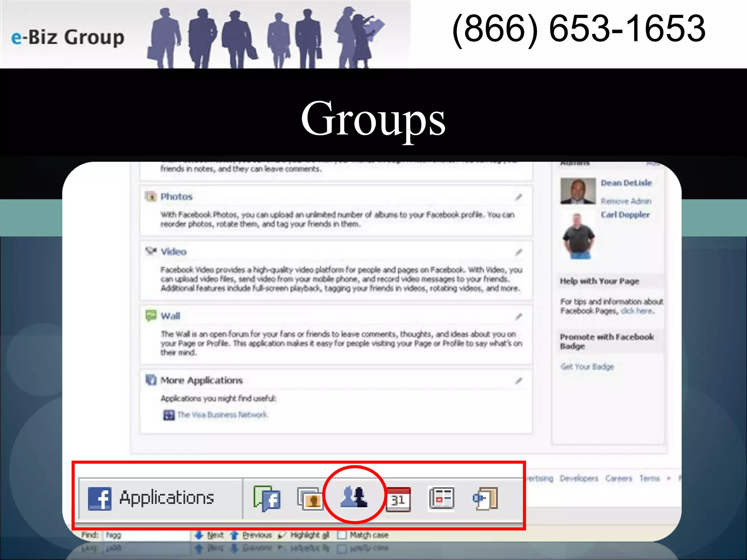Click the Video camera heading icon
Viewport: 747px width, 560px height.
(151, 251)
